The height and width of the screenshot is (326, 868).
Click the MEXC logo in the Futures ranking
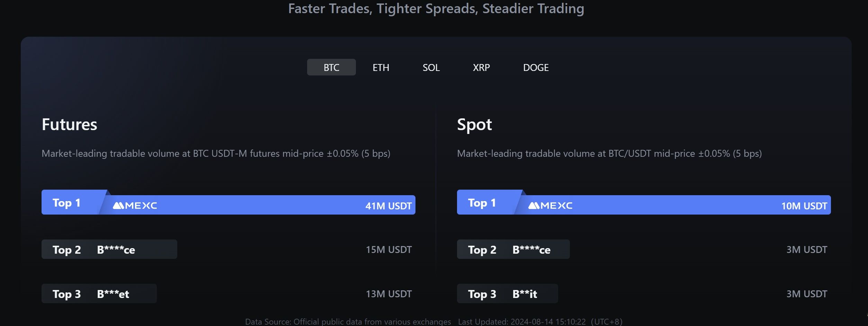coord(135,206)
